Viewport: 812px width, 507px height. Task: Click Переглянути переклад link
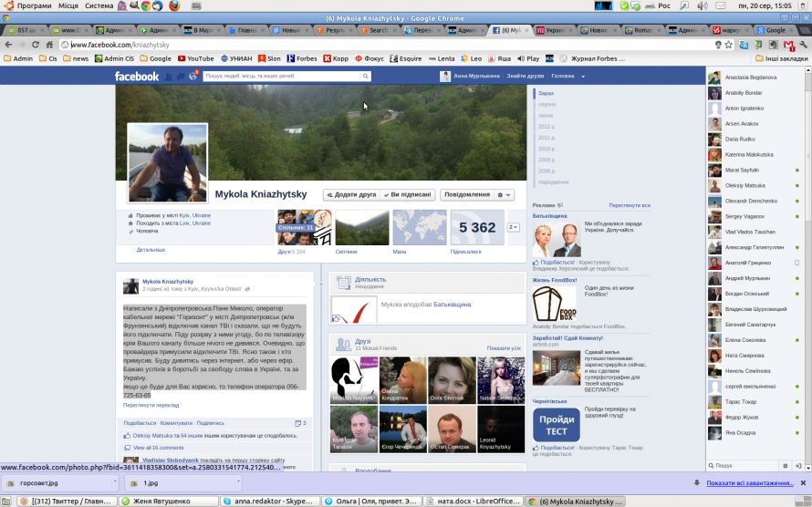point(151,405)
